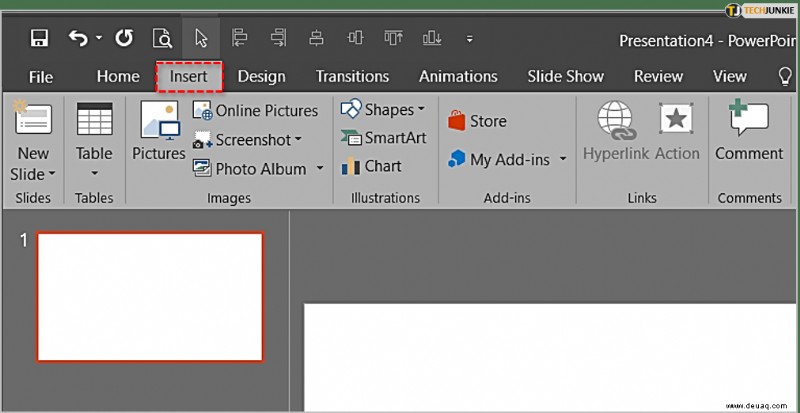Image resolution: width=800 pixels, height=413 pixels.
Task: Click the New Slide icon
Action: pos(32,118)
